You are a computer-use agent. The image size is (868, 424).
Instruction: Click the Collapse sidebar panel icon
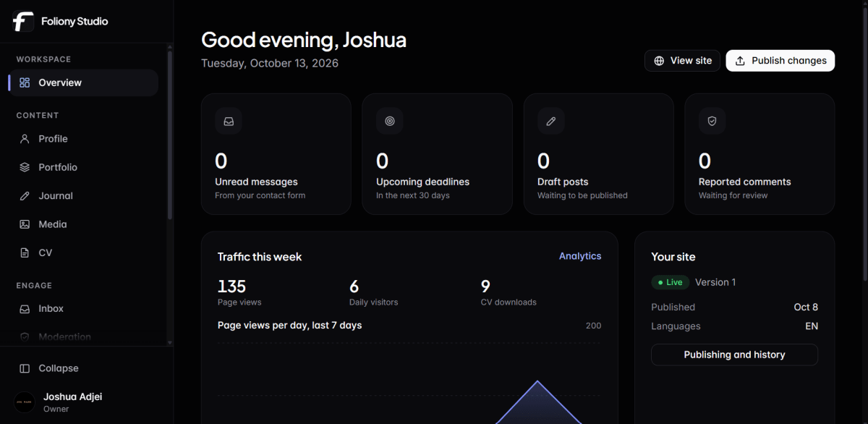point(25,368)
